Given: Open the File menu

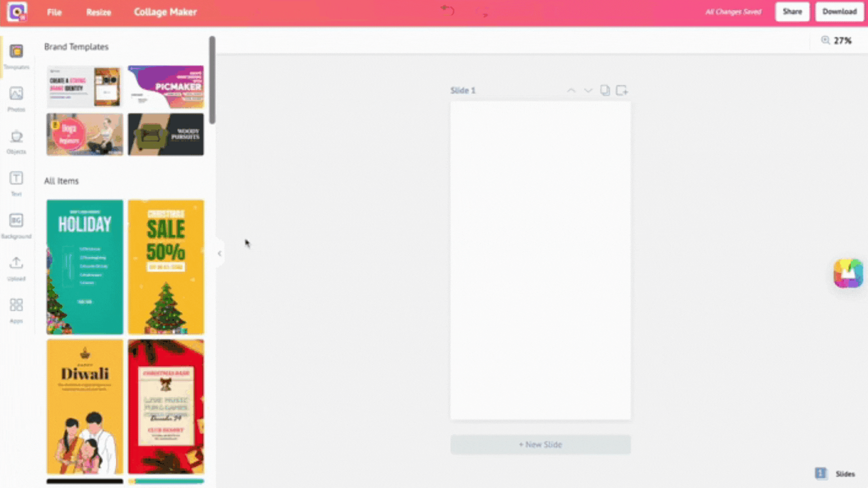Looking at the screenshot, I should [54, 12].
